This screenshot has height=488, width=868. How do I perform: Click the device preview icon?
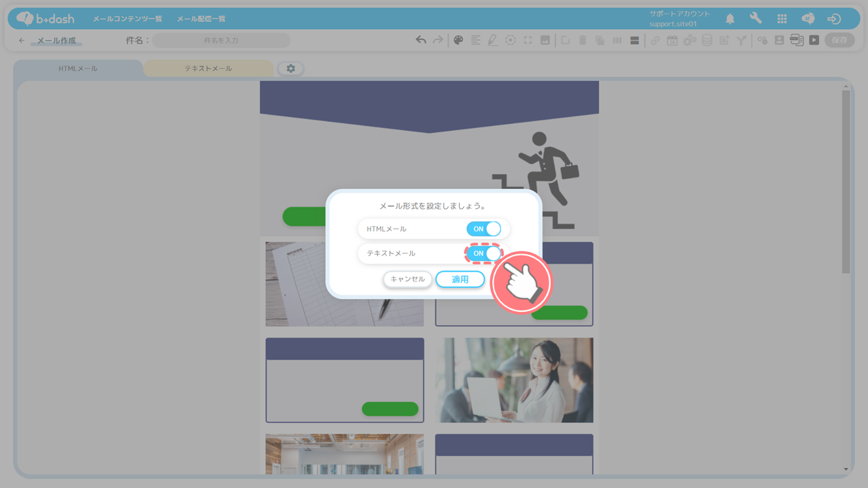tap(797, 40)
